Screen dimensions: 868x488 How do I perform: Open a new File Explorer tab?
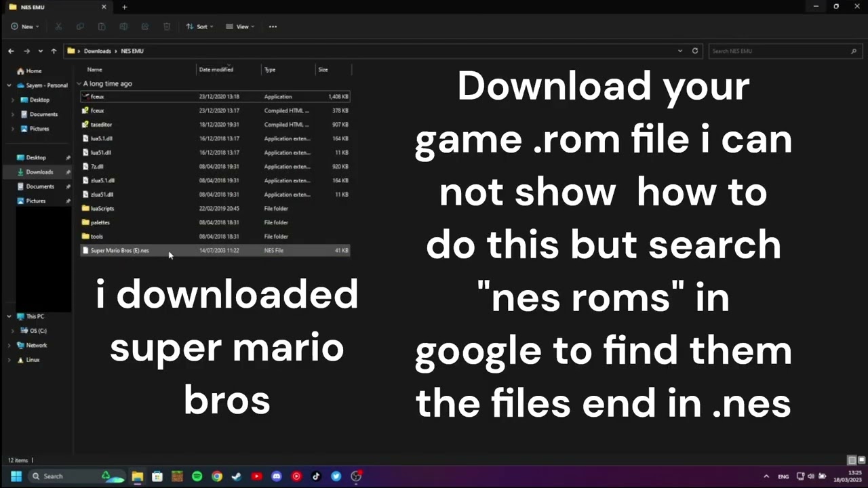[124, 7]
